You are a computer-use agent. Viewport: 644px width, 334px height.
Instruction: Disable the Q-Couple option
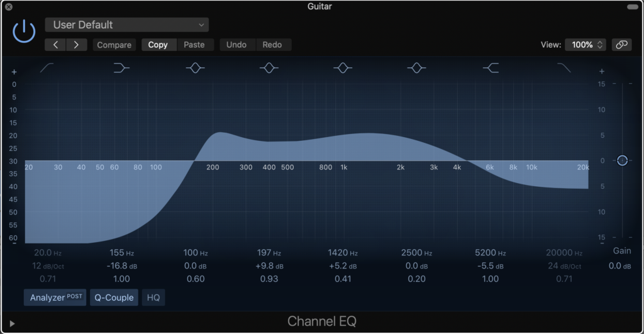click(114, 298)
